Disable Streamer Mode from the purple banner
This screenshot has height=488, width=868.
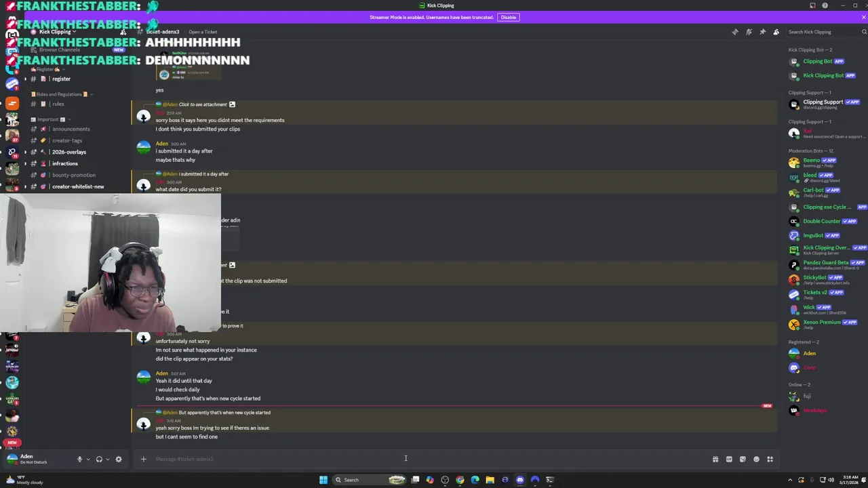point(508,17)
